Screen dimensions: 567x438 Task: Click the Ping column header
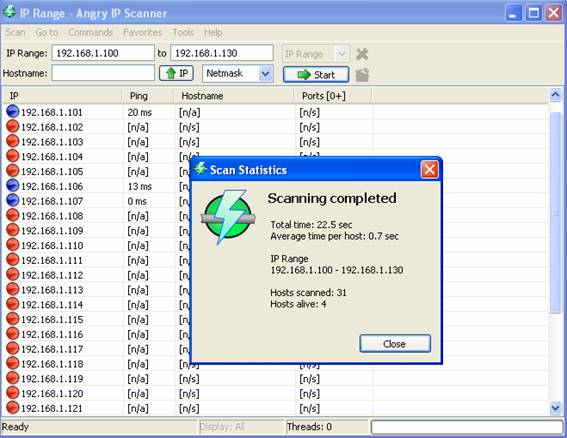[x=148, y=96]
